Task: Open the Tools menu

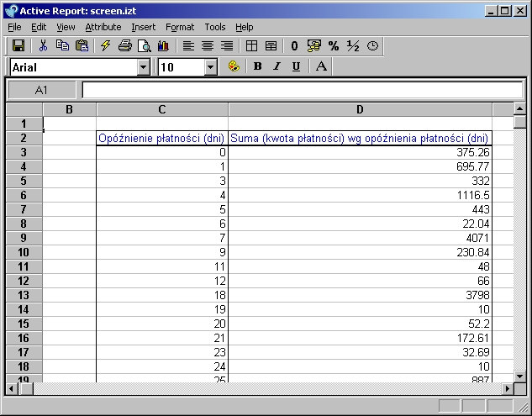Action: pos(215,27)
